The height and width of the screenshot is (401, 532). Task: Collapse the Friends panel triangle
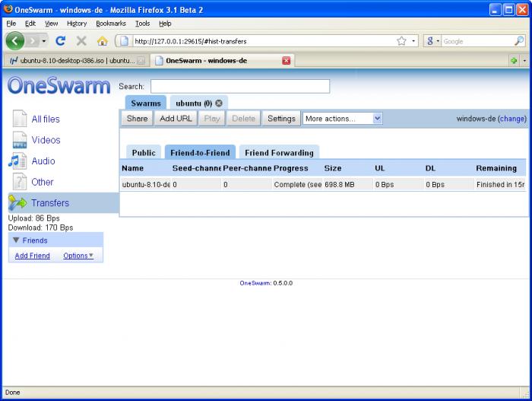point(16,240)
